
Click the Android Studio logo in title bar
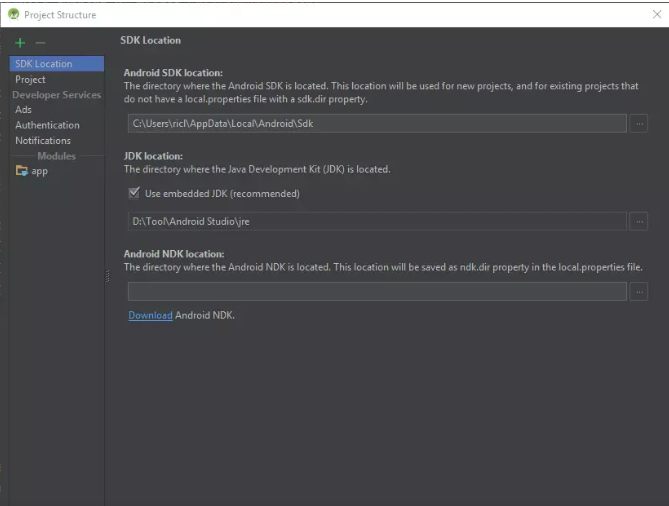click(14, 15)
